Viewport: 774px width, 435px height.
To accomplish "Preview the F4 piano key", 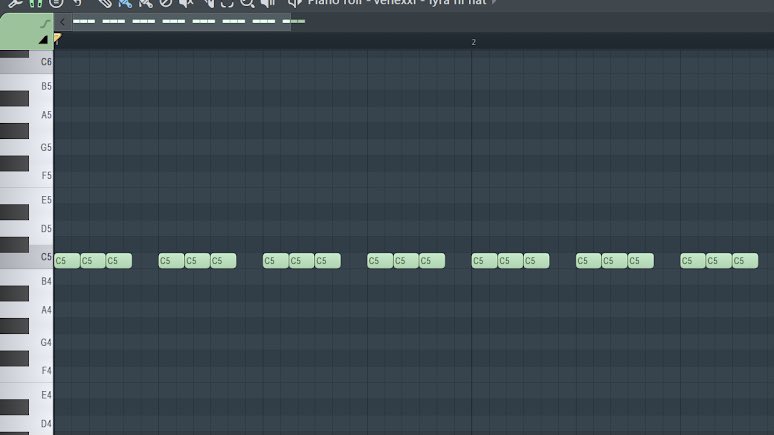I will [x=42, y=371].
